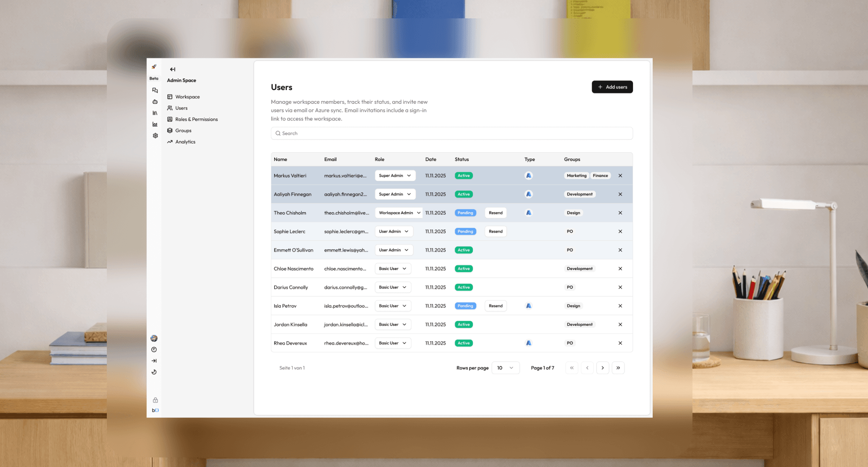Viewport: 868px width, 467px height.
Task: Open role dropdown for Markus Valtieri
Action: coord(394,176)
